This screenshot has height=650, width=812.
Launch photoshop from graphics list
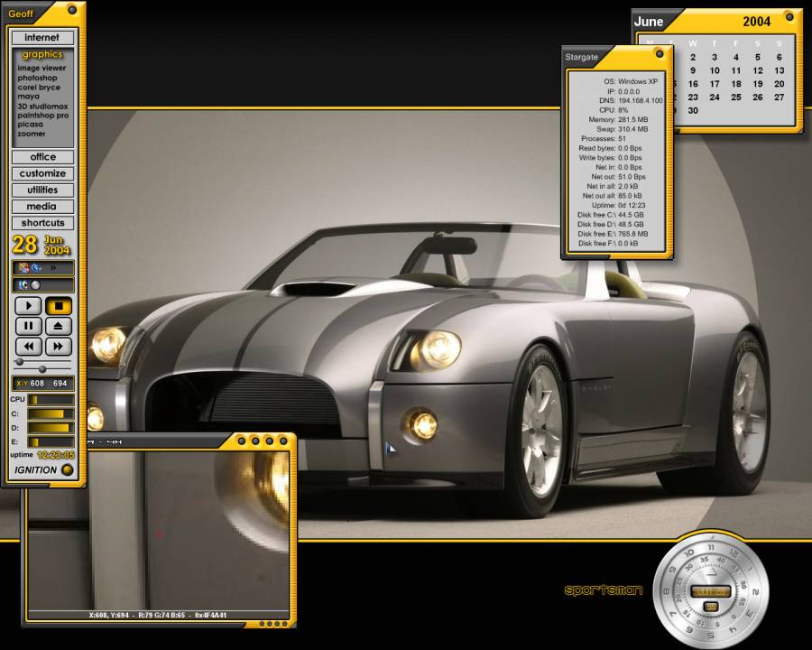coord(37,78)
